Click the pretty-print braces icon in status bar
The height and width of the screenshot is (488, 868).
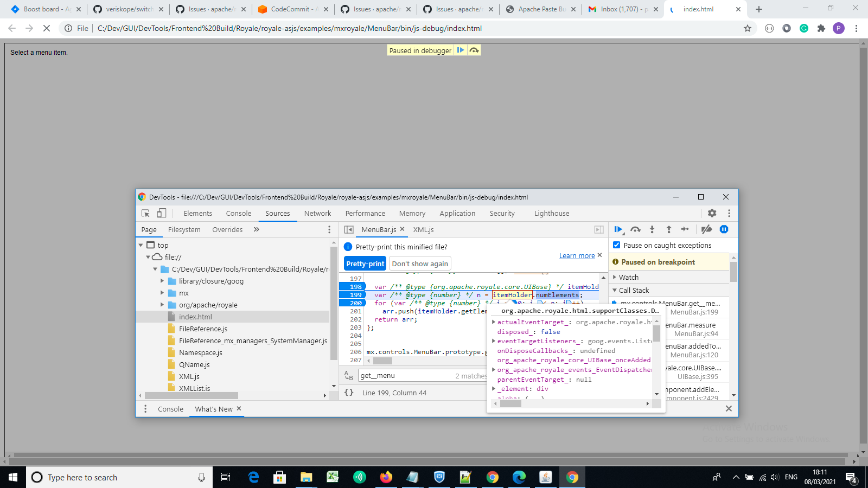pos(349,393)
